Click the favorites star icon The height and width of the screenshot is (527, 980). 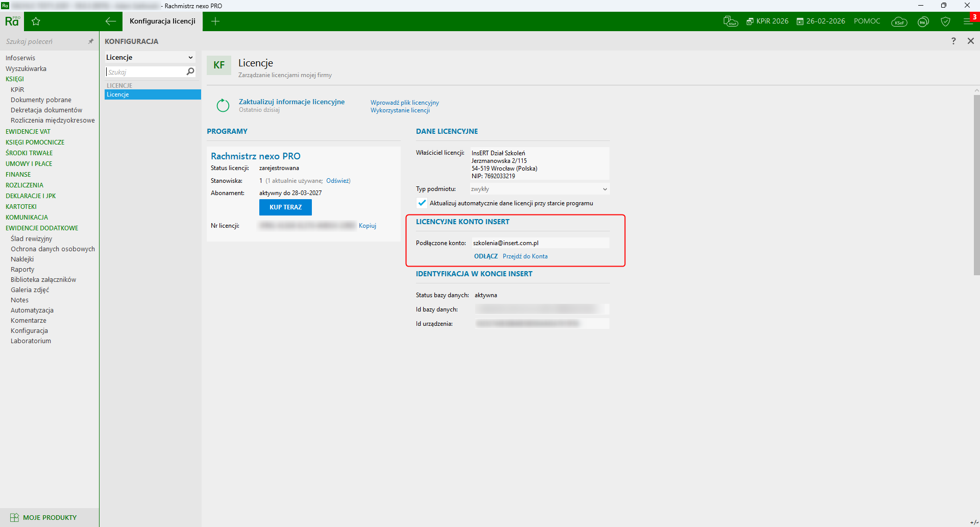pos(36,21)
